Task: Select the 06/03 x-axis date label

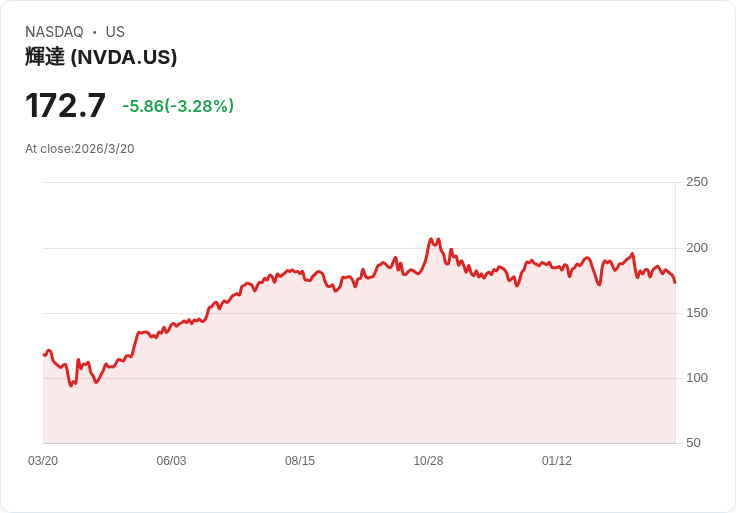Action: point(171,461)
